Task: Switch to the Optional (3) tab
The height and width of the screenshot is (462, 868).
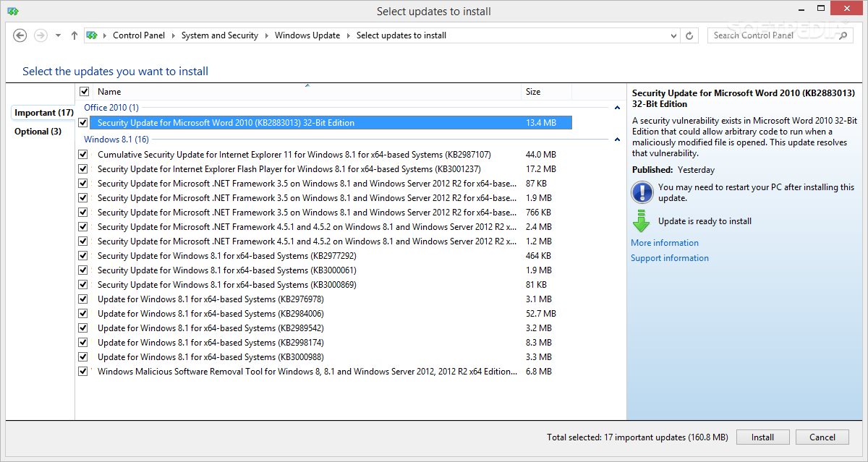Action: click(38, 132)
